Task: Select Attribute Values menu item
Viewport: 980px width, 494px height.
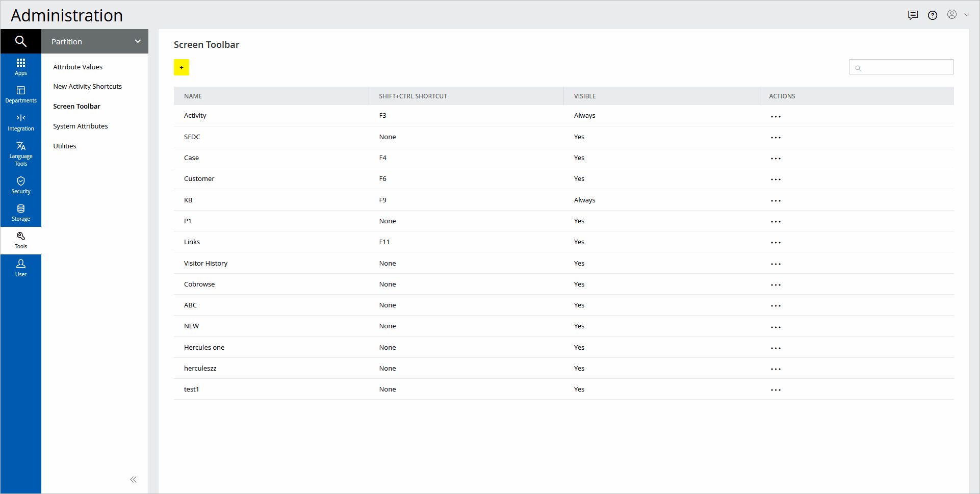Action: (x=78, y=67)
